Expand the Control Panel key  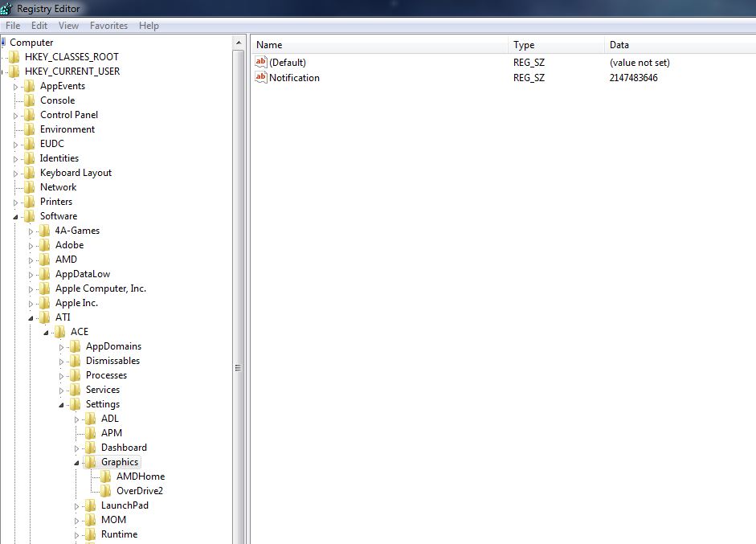pos(15,117)
